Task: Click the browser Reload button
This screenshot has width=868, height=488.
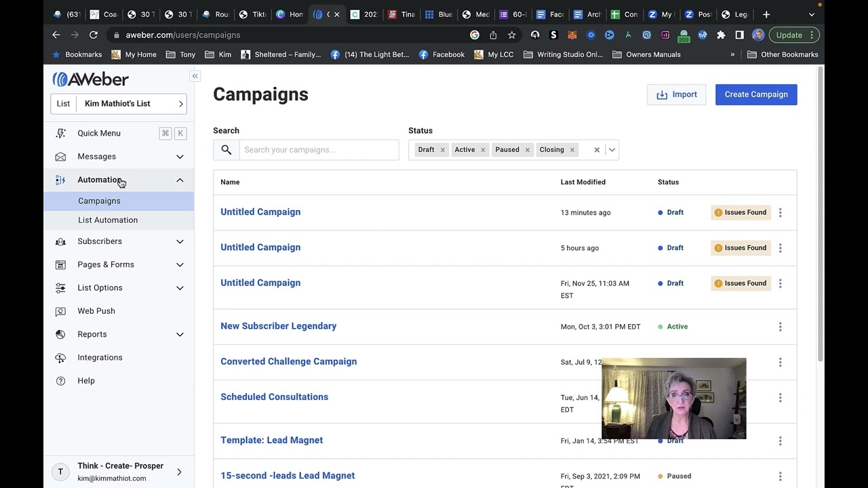Action: tap(94, 35)
